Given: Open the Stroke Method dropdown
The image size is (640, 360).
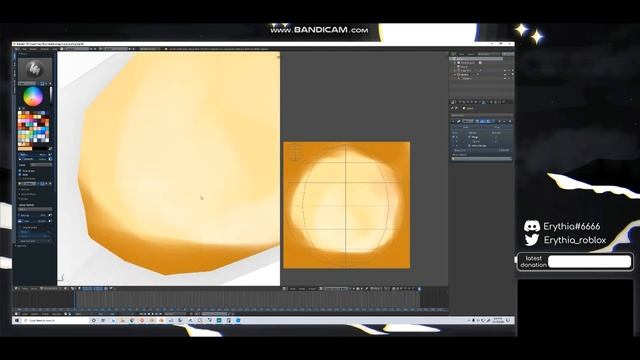Looking at the screenshot, I should coord(35,209).
